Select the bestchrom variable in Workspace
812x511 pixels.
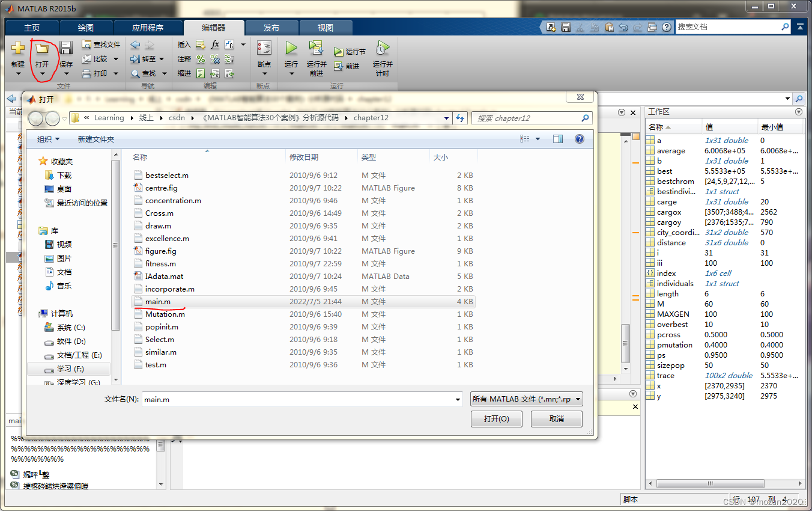(x=675, y=181)
